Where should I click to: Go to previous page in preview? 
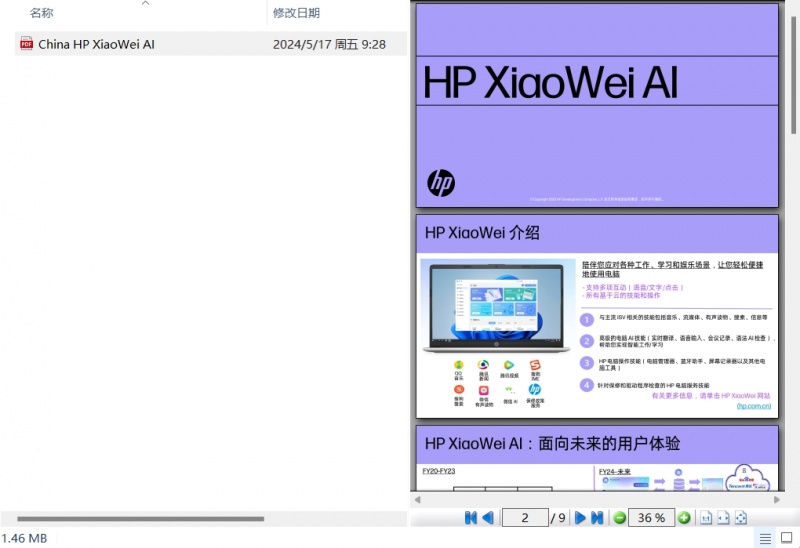coord(488,518)
